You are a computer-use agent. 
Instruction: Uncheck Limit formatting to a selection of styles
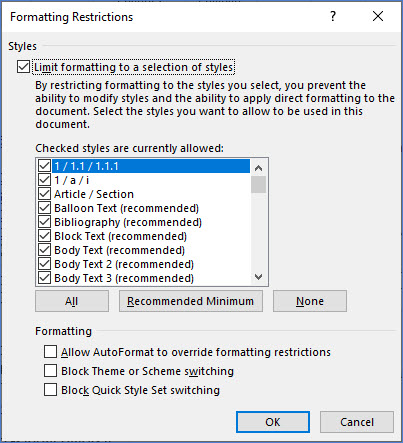click(x=23, y=67)
